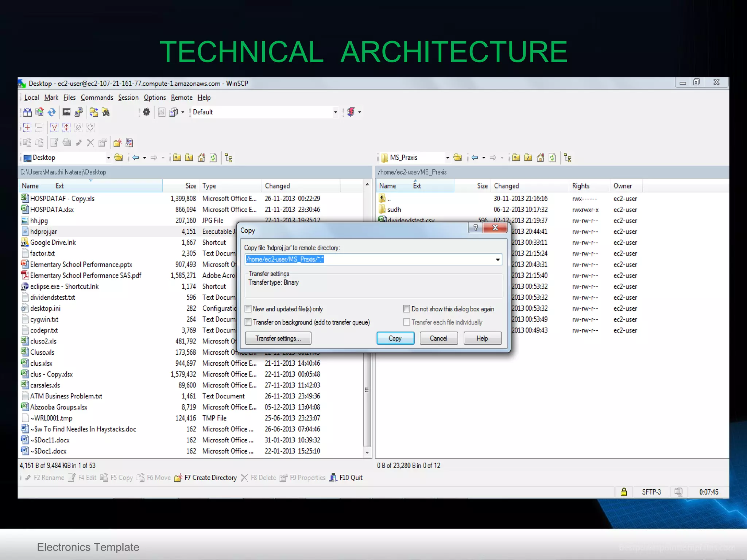Select the sudh folder in remote panel

click(394, 210)
